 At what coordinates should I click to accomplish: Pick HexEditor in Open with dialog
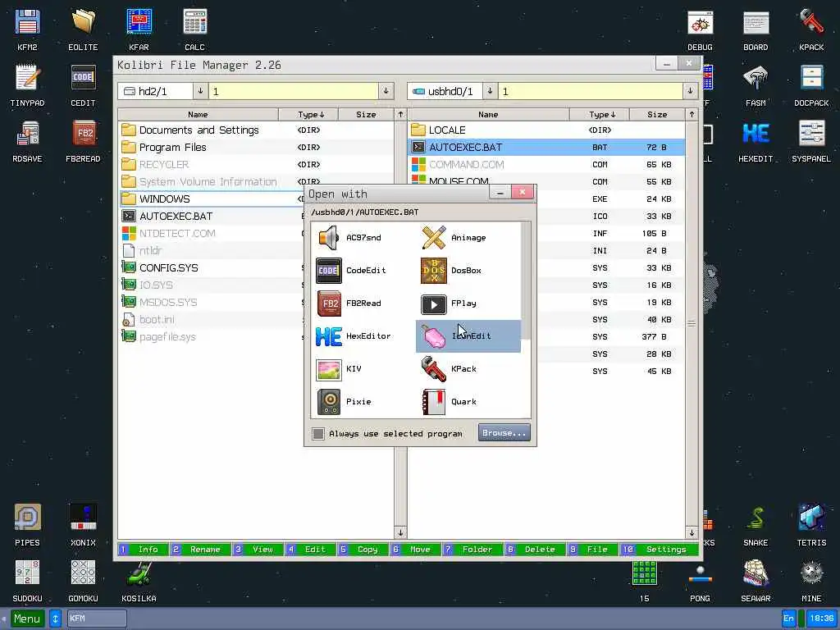coord(363,336)
